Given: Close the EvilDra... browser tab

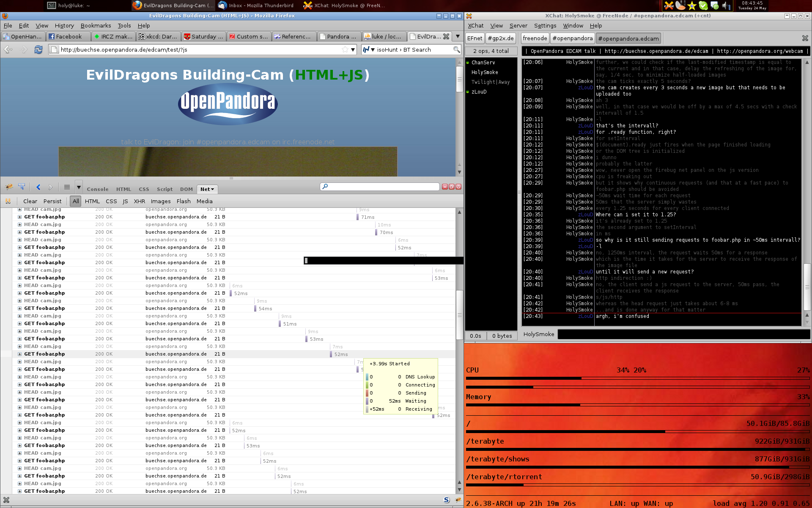Looking at the screenshot, I should 446,36.
